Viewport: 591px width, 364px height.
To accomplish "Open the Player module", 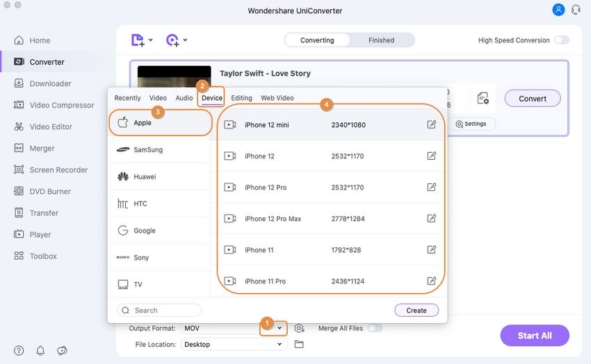I will 32,235.
